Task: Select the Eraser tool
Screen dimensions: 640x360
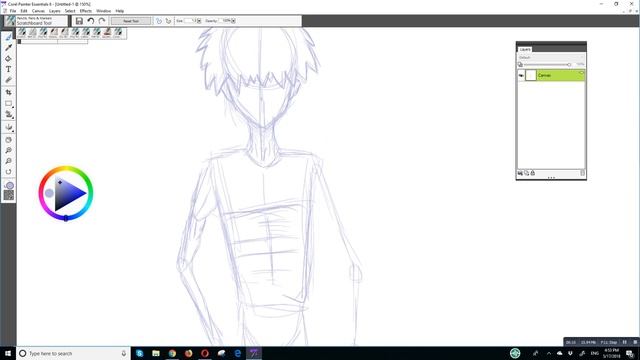Action: pyautogui.click(x=9, y=80)
